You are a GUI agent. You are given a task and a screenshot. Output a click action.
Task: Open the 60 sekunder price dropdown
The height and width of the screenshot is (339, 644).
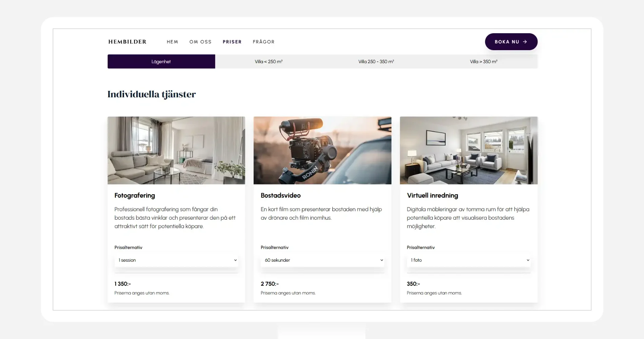(x=322, y=260)
